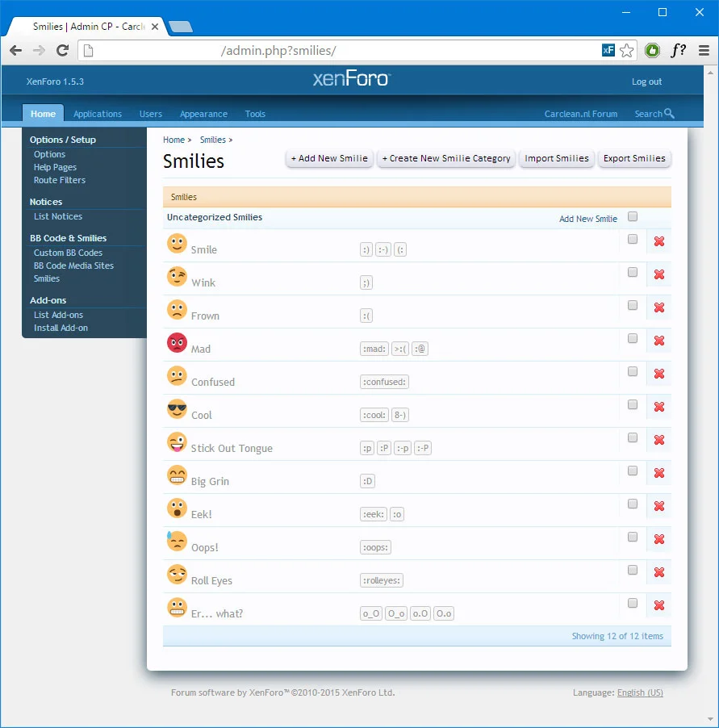Viewport: 719px width, 728px height.
Task: Delete the Er... what? smilie
Action: 658,605
